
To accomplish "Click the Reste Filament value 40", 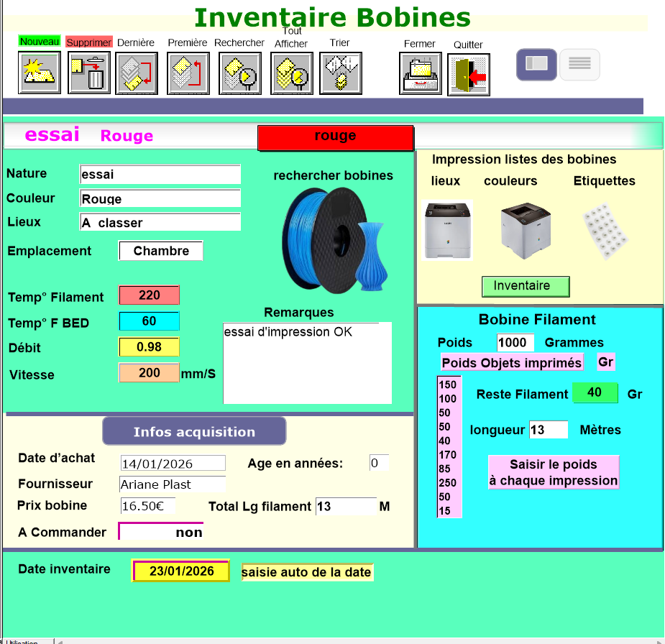I will pos(595,392).
